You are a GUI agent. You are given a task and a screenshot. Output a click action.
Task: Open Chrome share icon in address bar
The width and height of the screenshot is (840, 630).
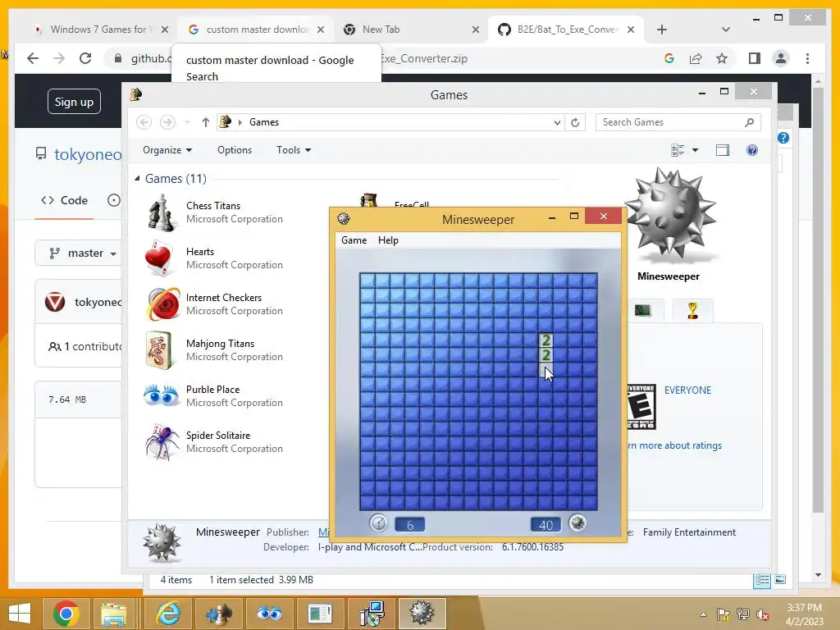point(696,58)
